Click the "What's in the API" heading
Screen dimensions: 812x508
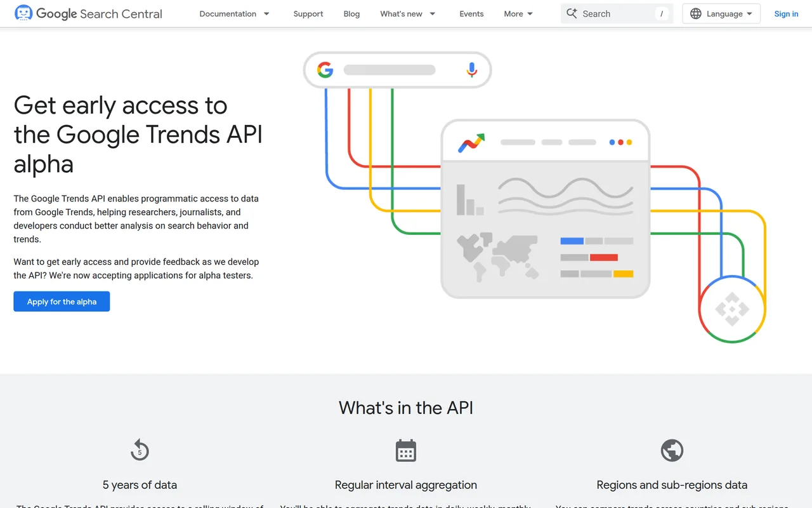(x=406, y=408)
